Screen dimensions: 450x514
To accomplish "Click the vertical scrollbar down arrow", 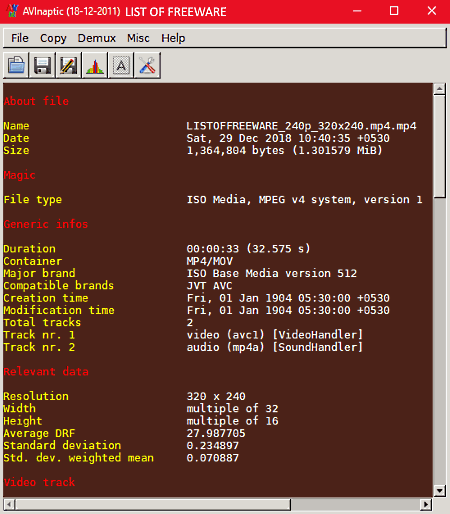I will tap(439, 491).
